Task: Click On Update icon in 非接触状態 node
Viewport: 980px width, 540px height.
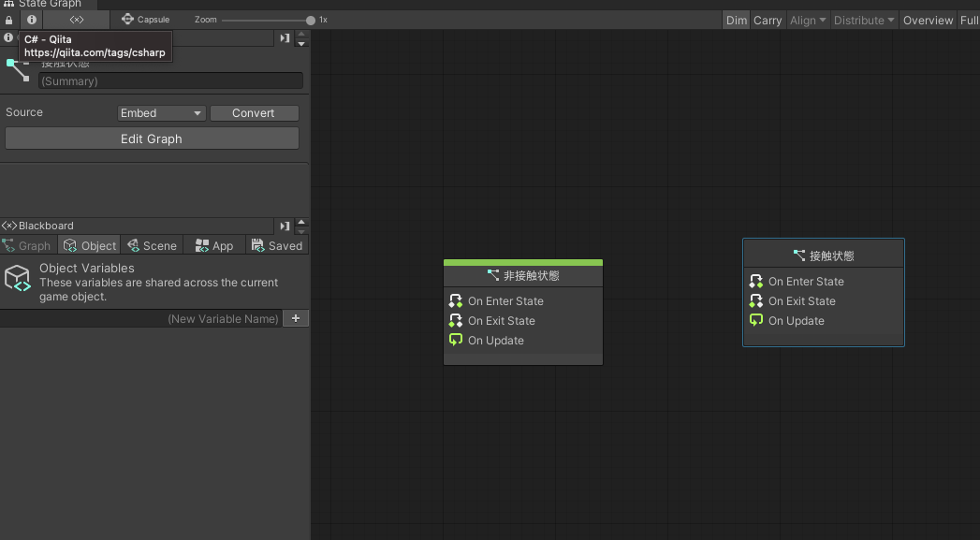Action: tap(456, 340)
